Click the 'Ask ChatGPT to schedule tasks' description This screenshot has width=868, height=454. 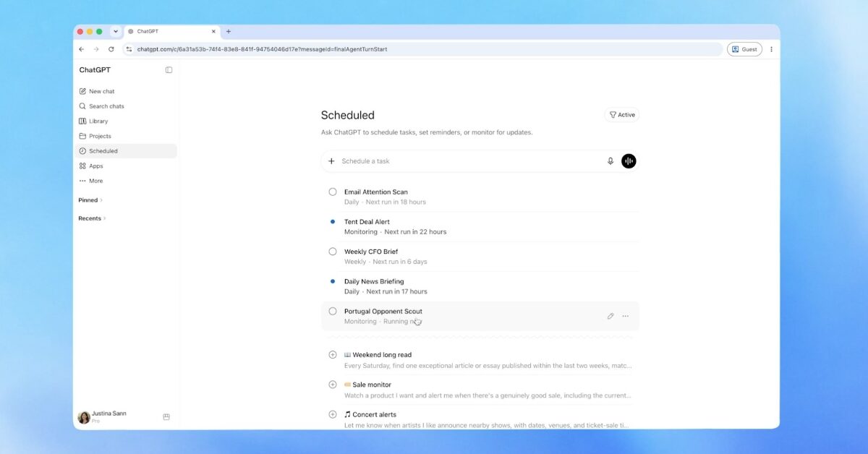pos(427,132)
